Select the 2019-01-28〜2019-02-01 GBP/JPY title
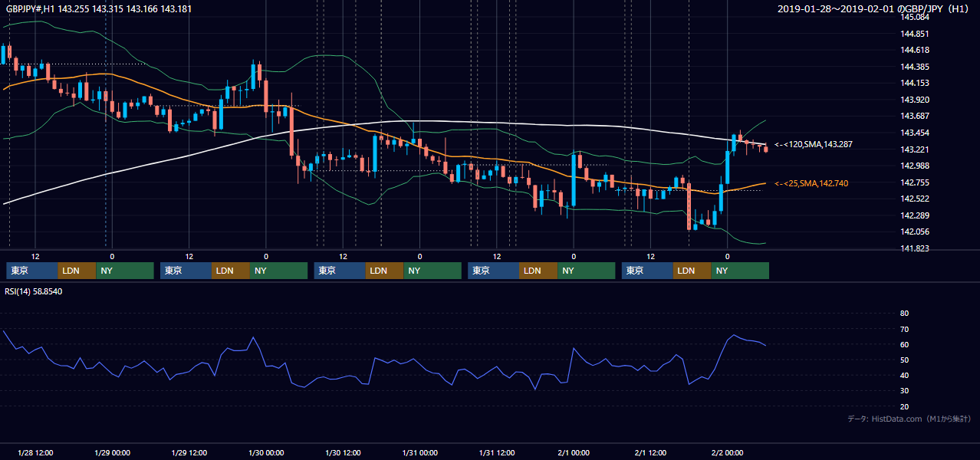 pos(875,9)
